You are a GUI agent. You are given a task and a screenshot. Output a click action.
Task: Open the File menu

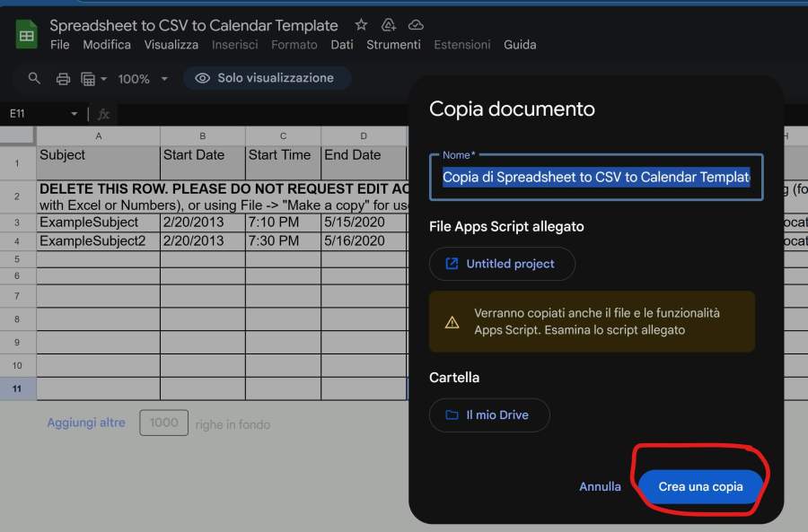pos(59,45)
